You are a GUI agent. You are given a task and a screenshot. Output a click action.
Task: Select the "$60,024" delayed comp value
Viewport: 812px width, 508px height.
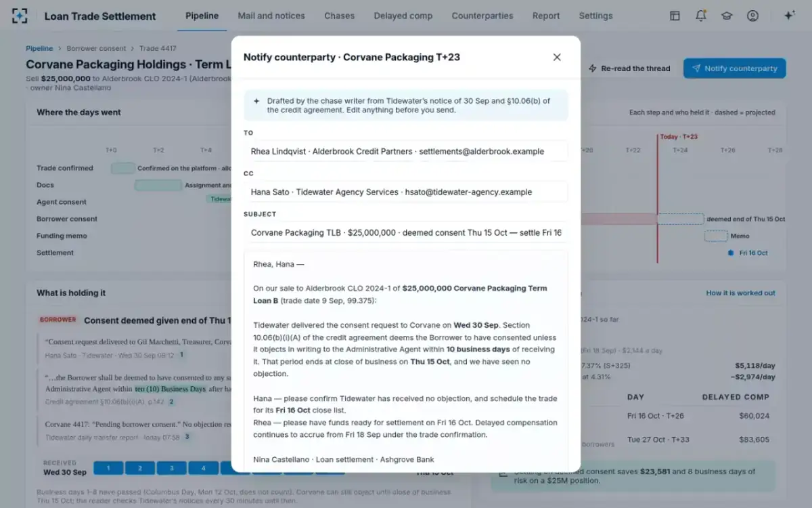754,416
